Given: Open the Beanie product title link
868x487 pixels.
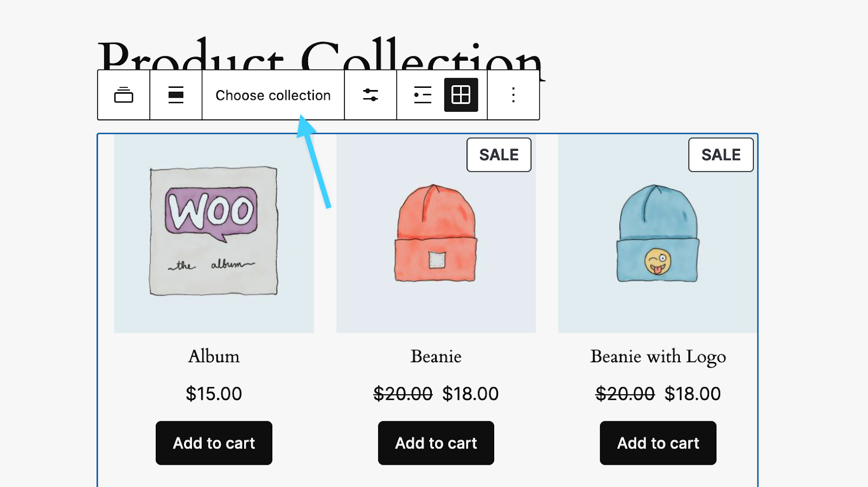Looking at the screenshot, I should [x=436, y=356].
